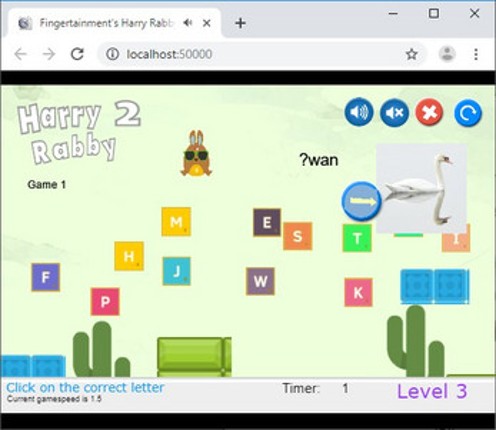Minimize the browser window
Viewport: 496px width, 430px height.
[393, 14]
